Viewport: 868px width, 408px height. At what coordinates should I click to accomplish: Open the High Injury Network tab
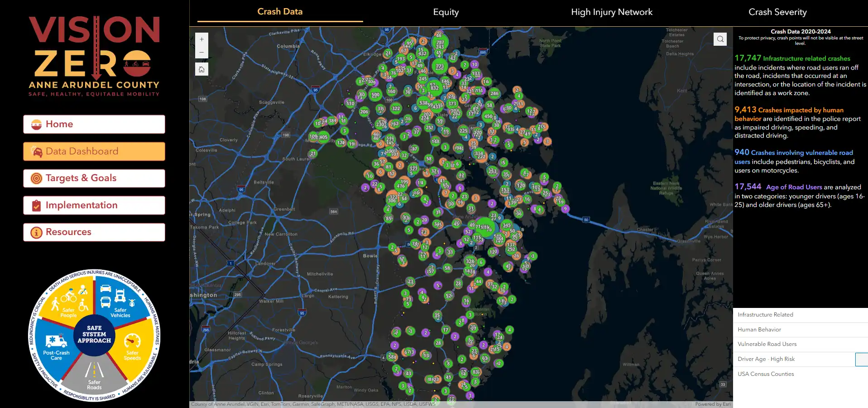click(611, 12)
